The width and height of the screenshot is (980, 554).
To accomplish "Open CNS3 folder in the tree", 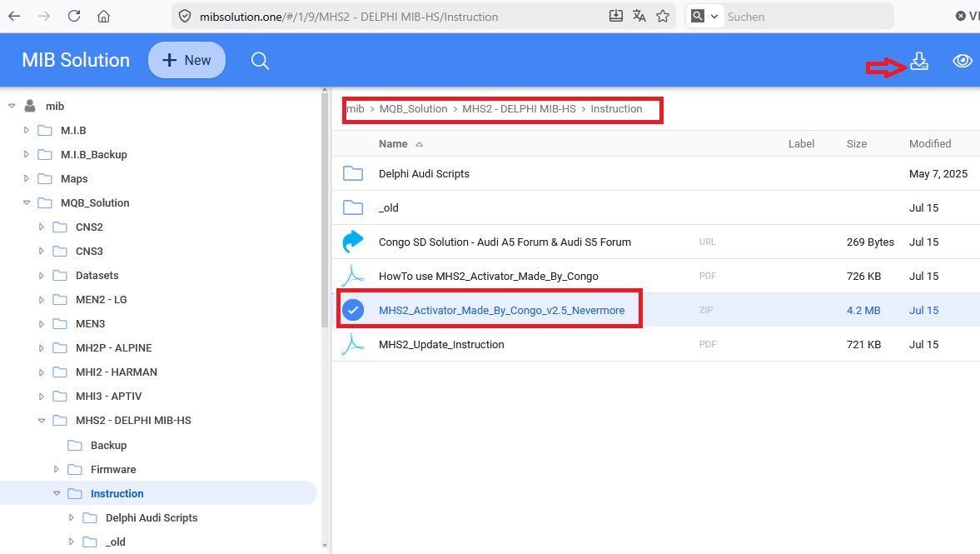I will (x=89, y=252).
